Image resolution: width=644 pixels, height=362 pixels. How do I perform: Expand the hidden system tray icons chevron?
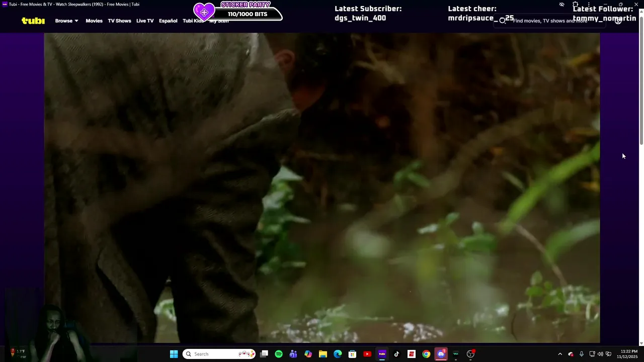560,354
